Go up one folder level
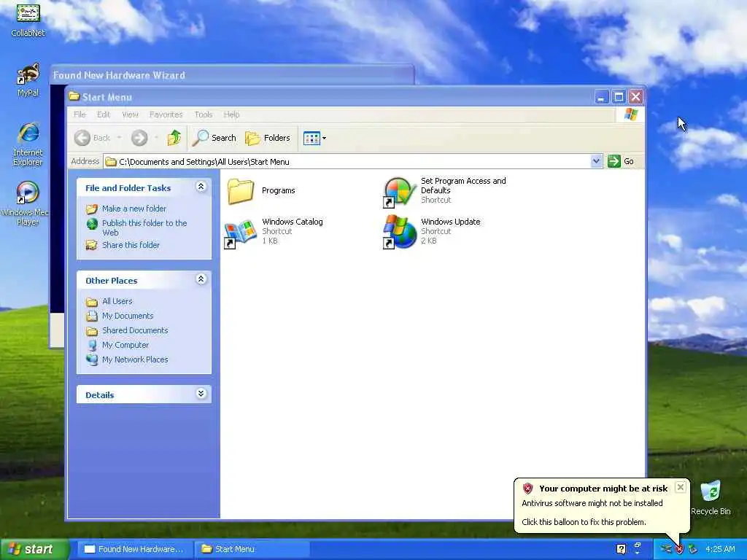Screen dimensions: 747x560 click(x=174, y=138)
